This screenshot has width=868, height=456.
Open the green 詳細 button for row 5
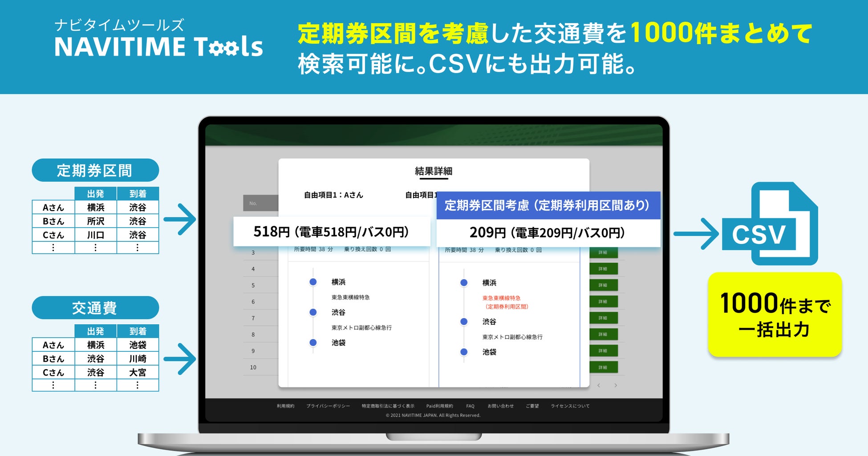click(604, 285)
